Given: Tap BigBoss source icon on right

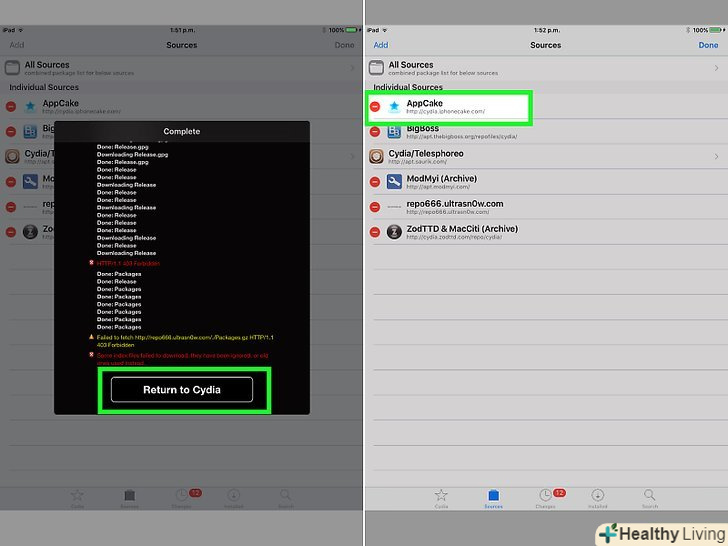Looking at the screenshot, I should 394,132.
